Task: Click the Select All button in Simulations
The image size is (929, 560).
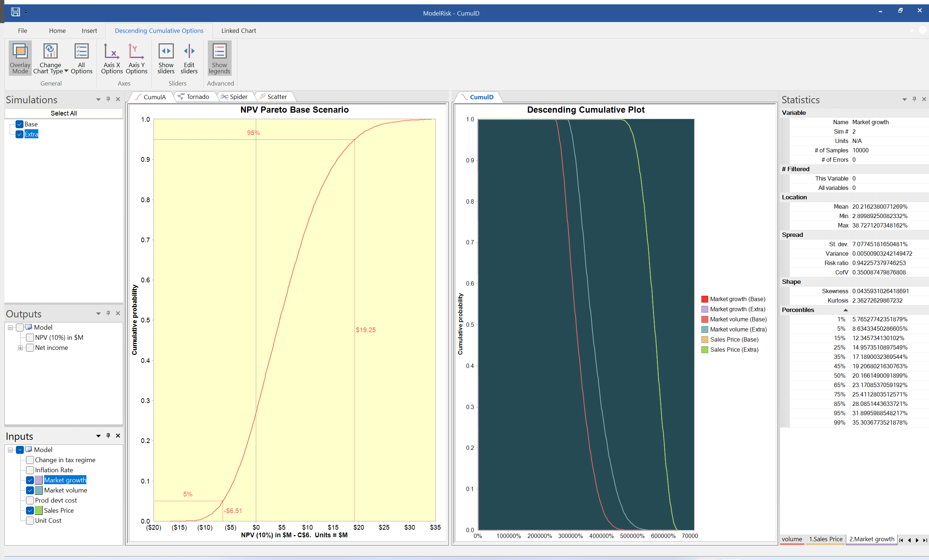Action: (63, 113)
